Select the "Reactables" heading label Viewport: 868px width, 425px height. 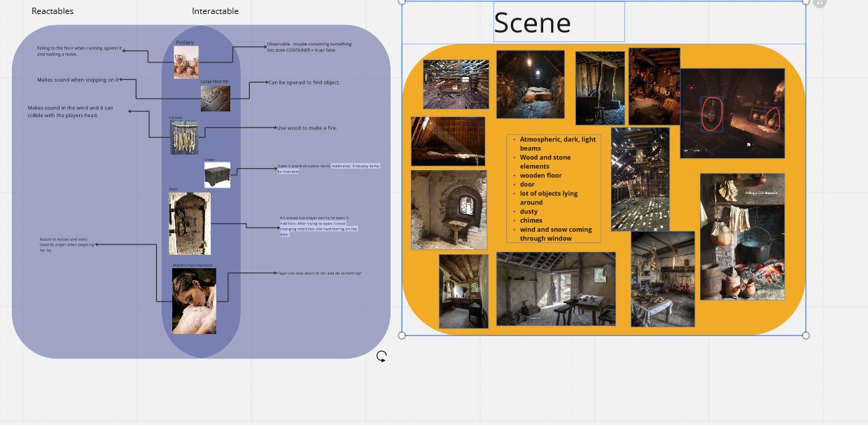pyautogui.click(x=52, y=11)
